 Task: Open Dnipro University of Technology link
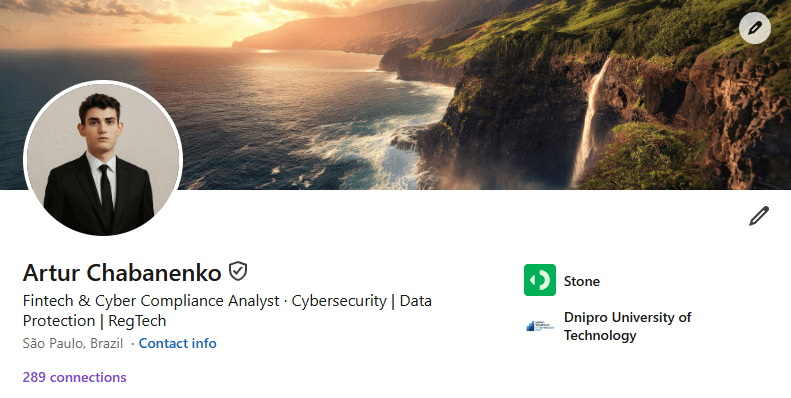click(x=627, y=326)
